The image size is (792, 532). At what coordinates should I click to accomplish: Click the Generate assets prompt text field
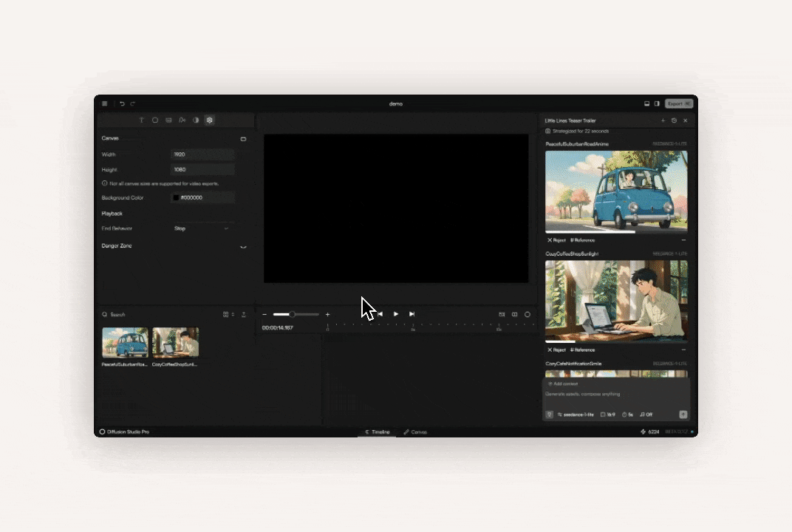click(x=616, y=395)
